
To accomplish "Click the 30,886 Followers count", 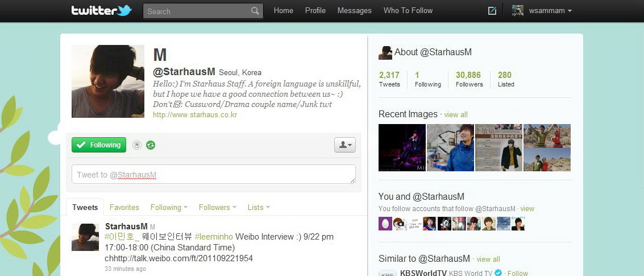I will coord(469,80).
